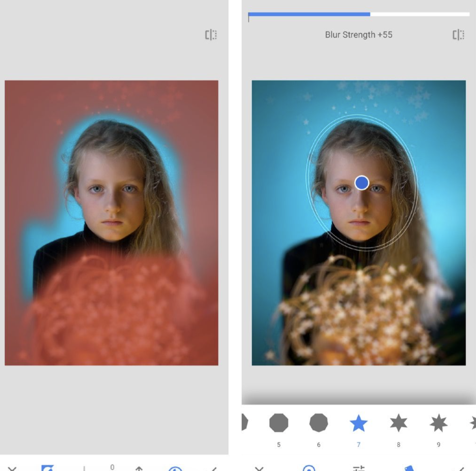Tap the Blur Strength progress bar
The height and width of the screenshot is (471, 476).
359,14
